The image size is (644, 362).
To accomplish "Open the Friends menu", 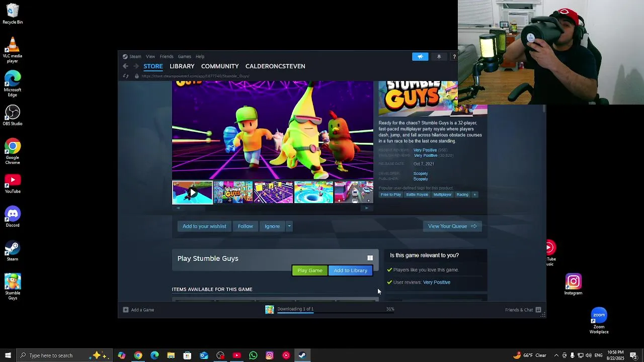I will 167,56.
